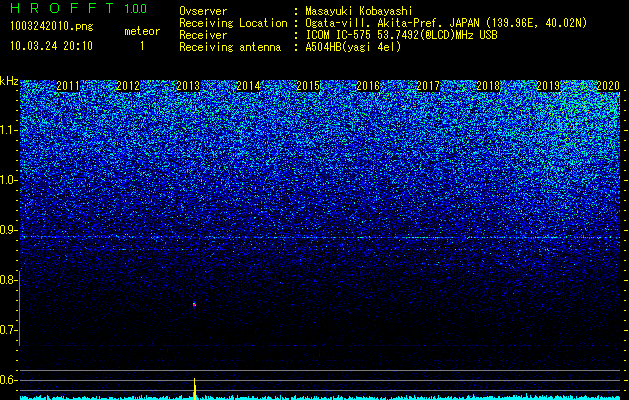Viewport: 629px width, 400px height.
Task: Click the HROFFT program title
Action: click(62, 8)
